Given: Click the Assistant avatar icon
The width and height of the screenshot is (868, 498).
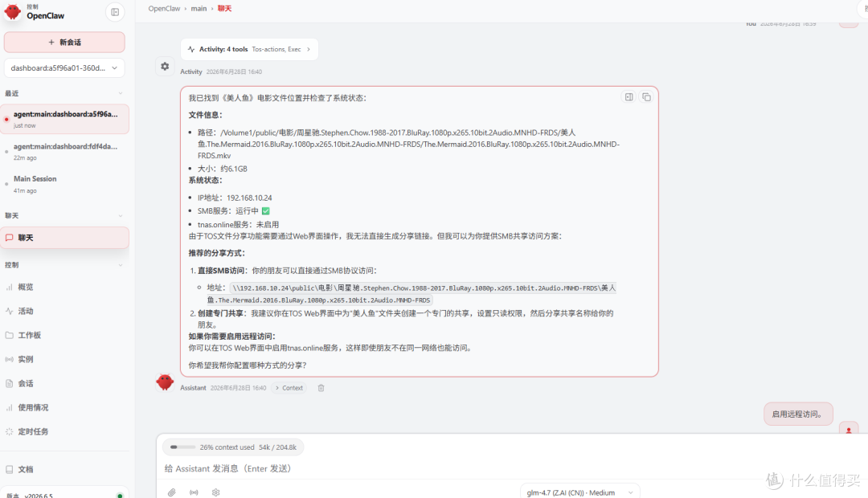Looking at the screenshot, I should (x=165, y=382).
